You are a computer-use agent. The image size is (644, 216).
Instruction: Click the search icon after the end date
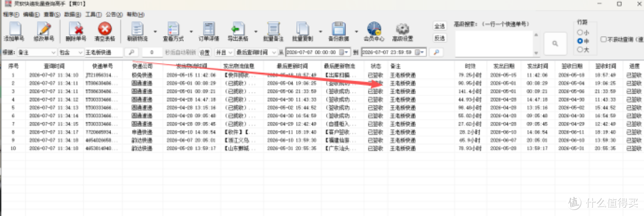click(x=436, y=52)
